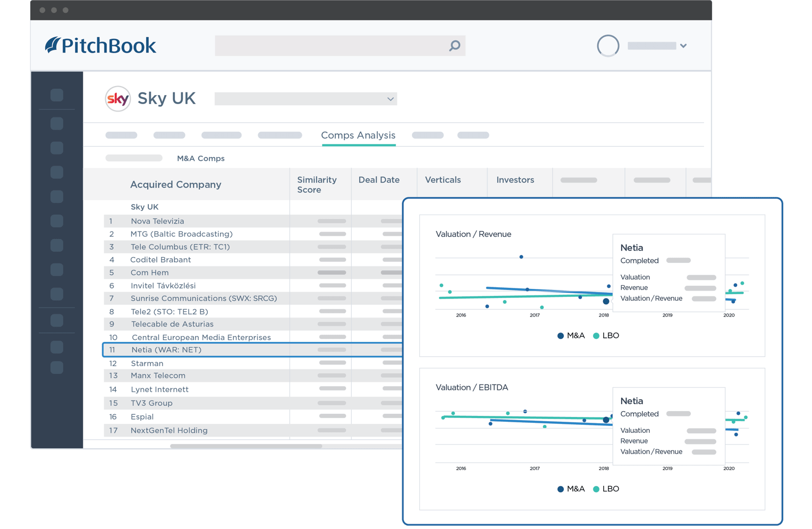This screenshot has width=812, height=529.
Task: Toggle M&A legend in Valuation / Revenue chart
Action: (571, 336)
